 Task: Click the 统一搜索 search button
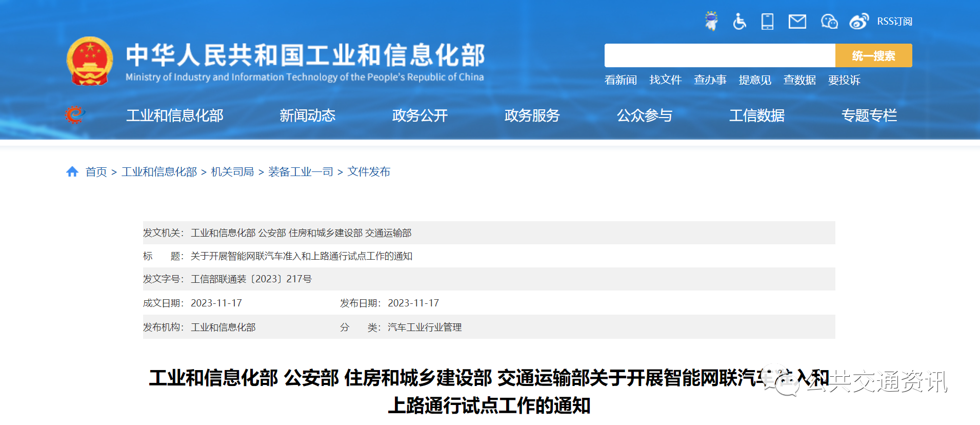[x=873, y=55]
